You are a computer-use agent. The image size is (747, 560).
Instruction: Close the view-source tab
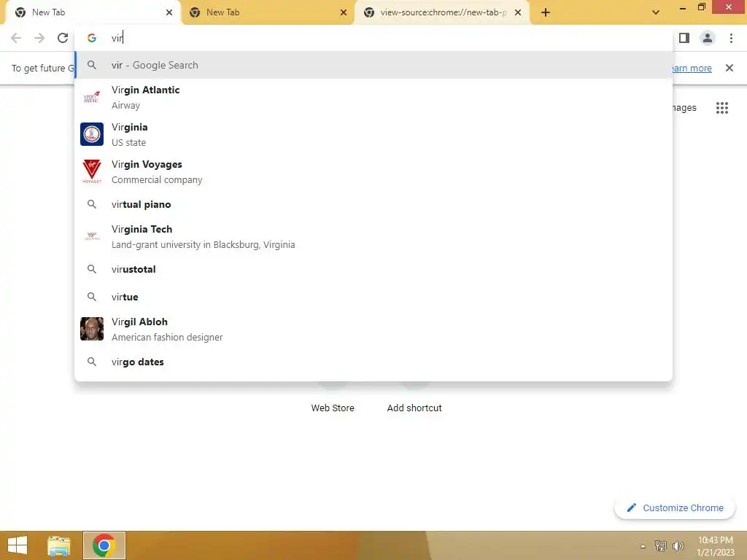coord(518,12)
